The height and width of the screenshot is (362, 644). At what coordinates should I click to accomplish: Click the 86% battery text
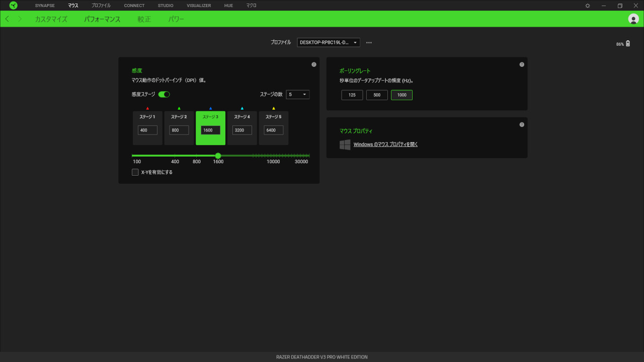coord(620,44)
